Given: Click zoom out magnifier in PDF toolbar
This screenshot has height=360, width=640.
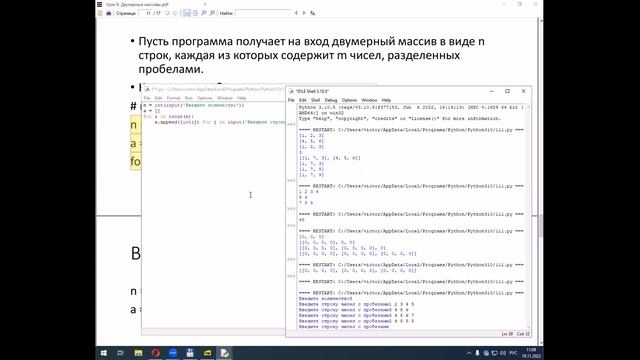Looking at the screenshot, I should (x=204, y=13).
